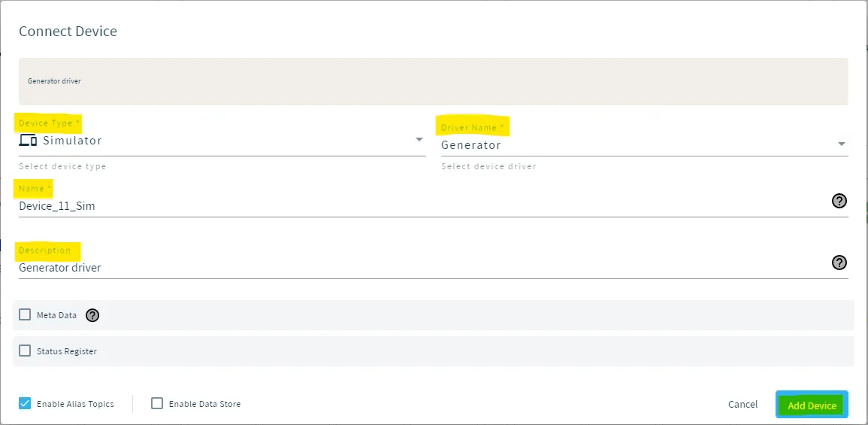
Task: Click the help icon beside the Name field
Action: click(839, 201)
